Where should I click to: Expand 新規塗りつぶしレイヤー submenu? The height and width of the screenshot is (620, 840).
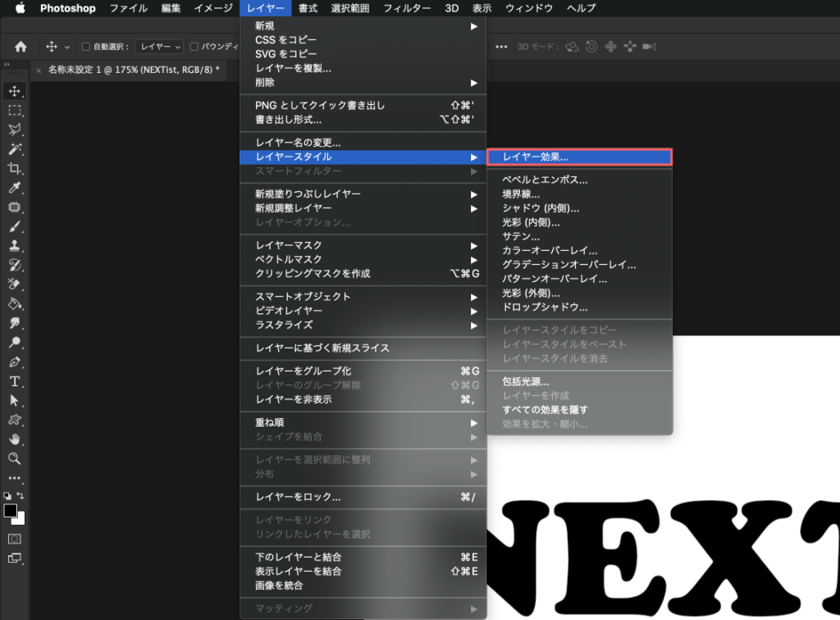(x=363, y=194)
